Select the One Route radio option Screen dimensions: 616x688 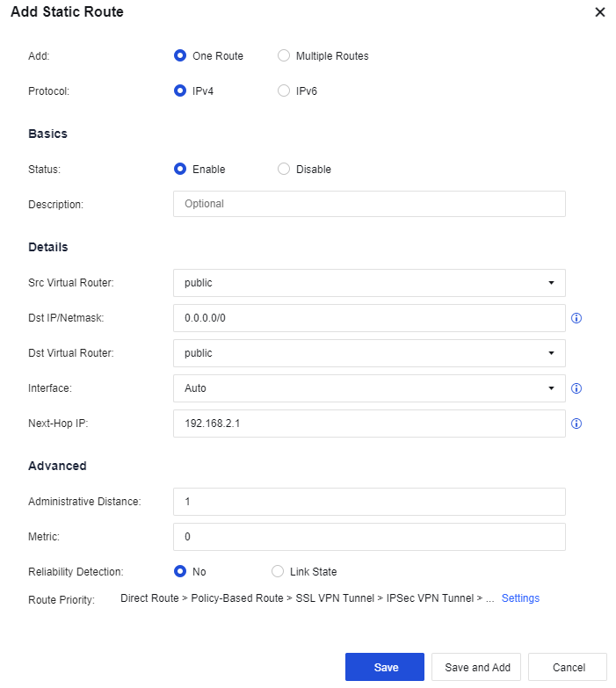point(180,56)
